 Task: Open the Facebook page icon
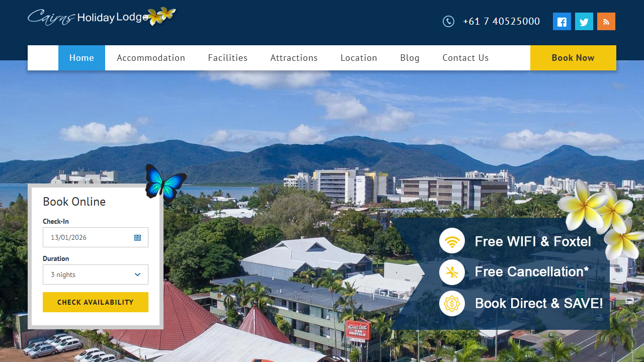tap(562, 22)
